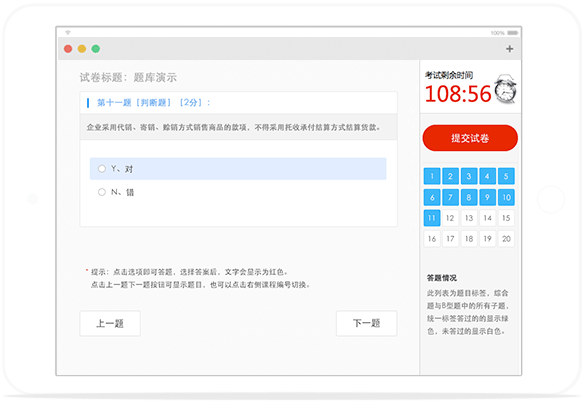The width and height of the screenshot is (584, 402).
Task: Navigate to unanswered question 13
Action: (x=469, y=218)
